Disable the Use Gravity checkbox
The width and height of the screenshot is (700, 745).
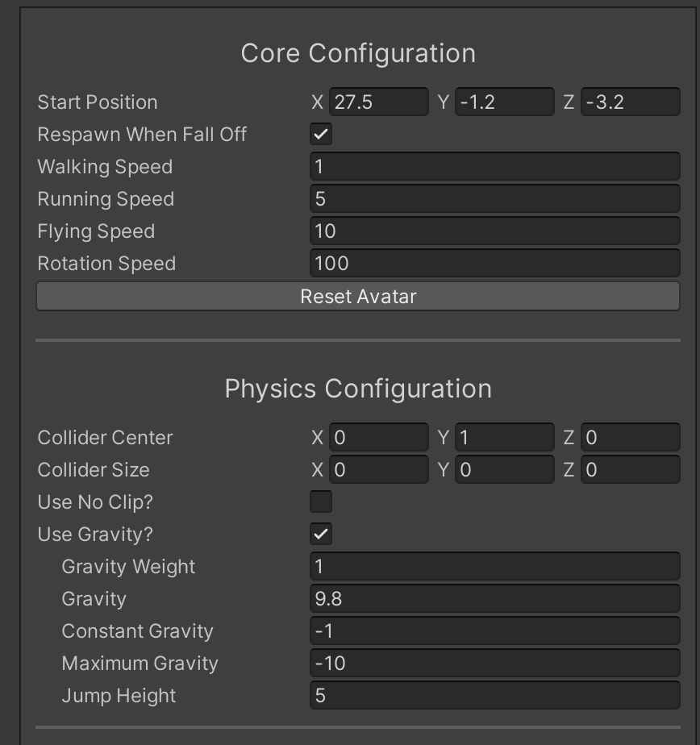pyautogui.click(x=321, y=535)
